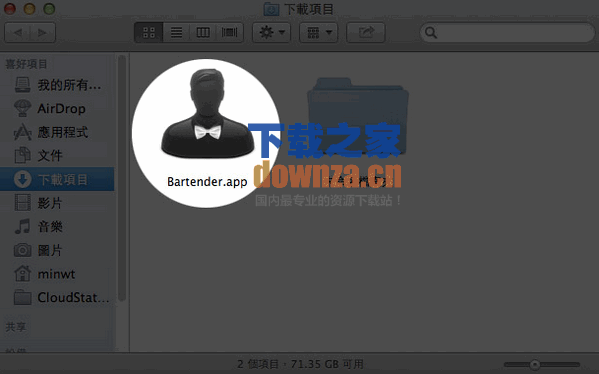Click the 下載項目 window title folder icon
The width and height of the screenshot is (599, 374).
[x=271, y=9]
